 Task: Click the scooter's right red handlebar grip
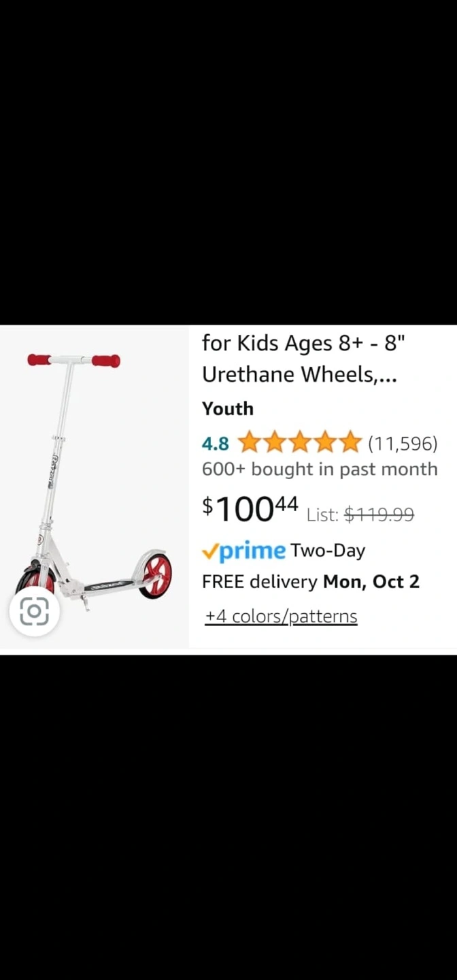(x=106, y=361)
